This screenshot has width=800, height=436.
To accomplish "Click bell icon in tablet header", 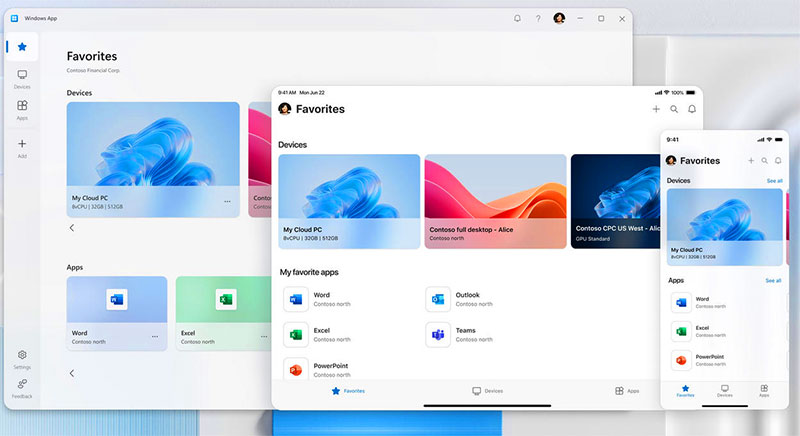I will click(692, 109).
